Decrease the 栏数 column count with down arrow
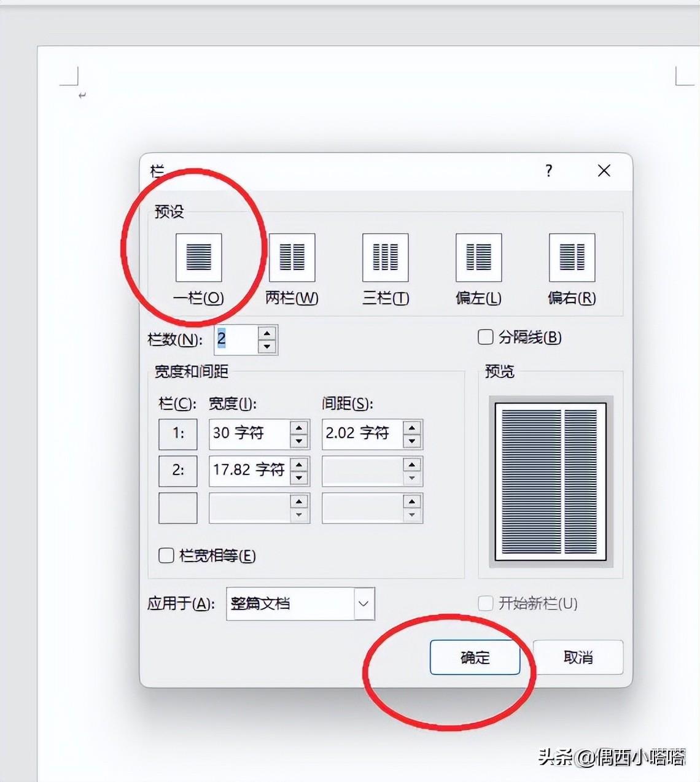 pyautogui.click(x=267, y=346)
